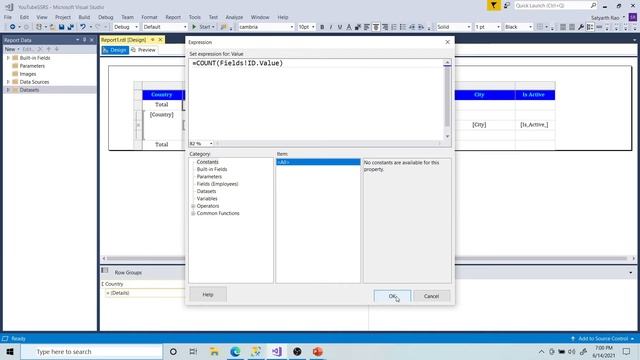This screenshot has width=640, height=360.
Task: Click the Save icon in the toolbar
Action: 61,27
